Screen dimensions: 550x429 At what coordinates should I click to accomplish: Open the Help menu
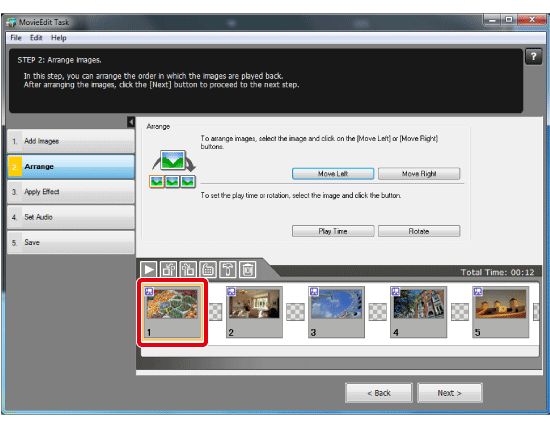tap(59, 38)
